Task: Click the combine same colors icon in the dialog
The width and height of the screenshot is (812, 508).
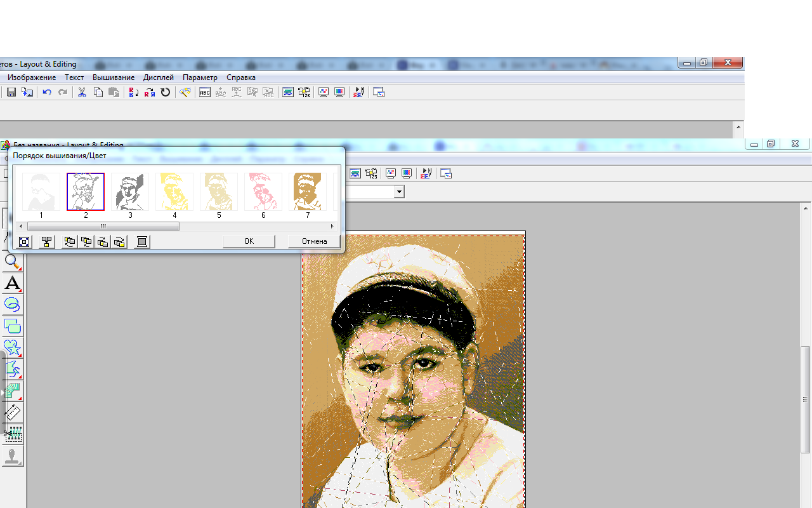Action: (x=46, y=241)
